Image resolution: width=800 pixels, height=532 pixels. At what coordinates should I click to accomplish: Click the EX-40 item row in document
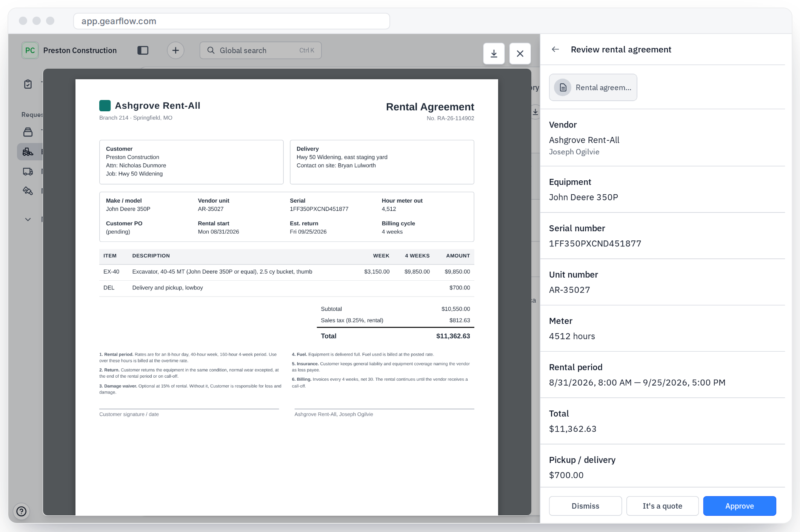pos(286,272)
